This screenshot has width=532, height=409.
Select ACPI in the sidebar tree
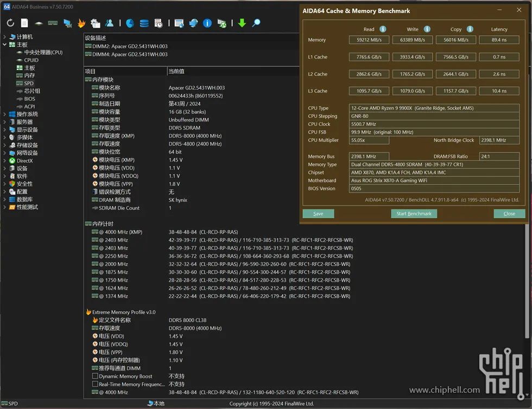[29, 106]
